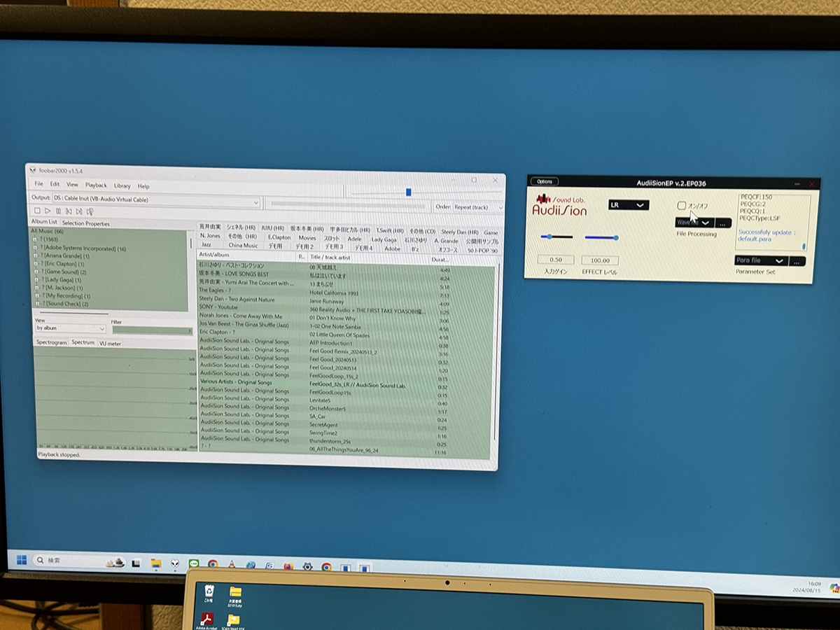Open the Playback menu
Image resolution: width=840 pixels, height=630 pixels.
click(96, 185)
